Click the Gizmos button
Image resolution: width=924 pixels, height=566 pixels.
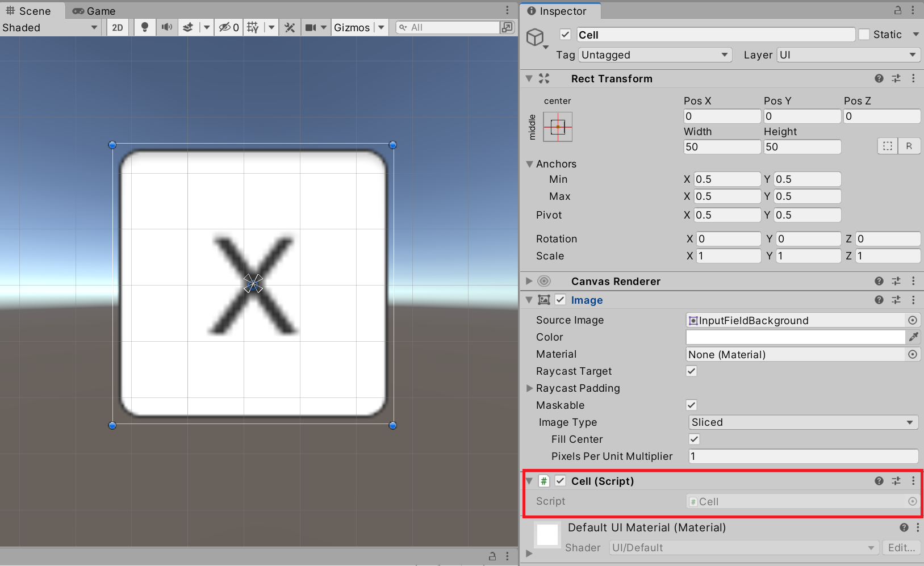[x=352, y=27]
